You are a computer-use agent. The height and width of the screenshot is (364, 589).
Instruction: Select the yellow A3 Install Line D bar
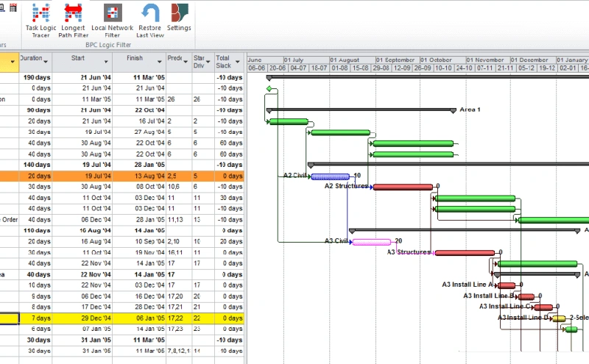click(559, 318)
